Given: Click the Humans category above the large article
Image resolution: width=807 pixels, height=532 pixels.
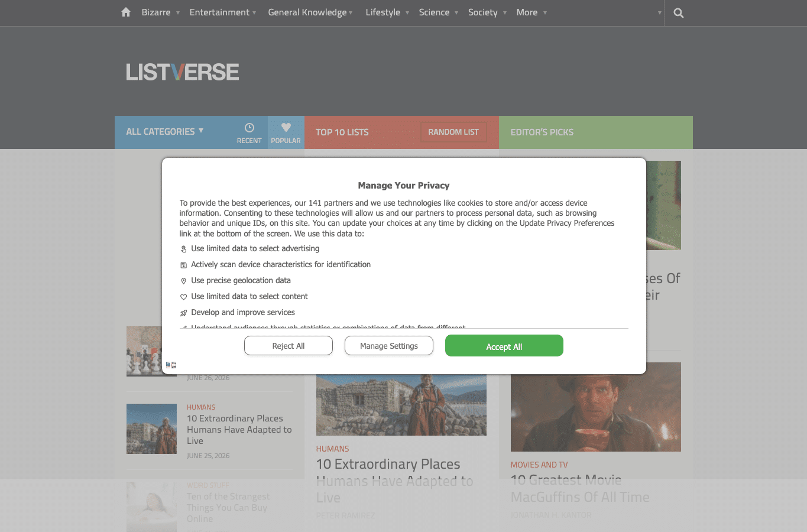Looking at the screenshot, I should (x=333, y=449).
